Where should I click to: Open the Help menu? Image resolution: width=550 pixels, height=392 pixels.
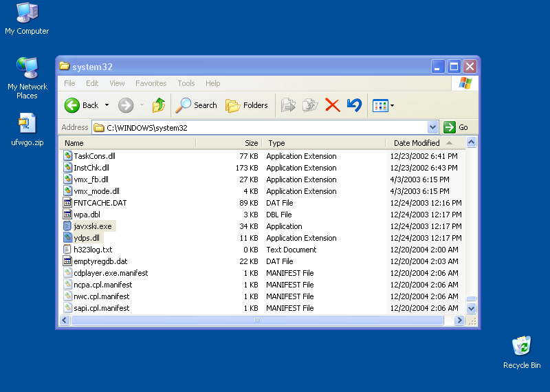213,83
